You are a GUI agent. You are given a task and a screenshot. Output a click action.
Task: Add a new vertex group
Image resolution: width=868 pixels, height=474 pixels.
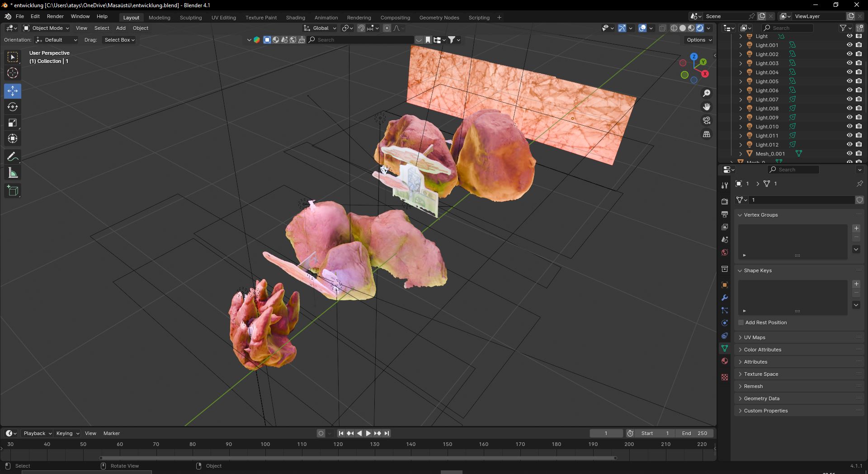(x=856, y=228)
